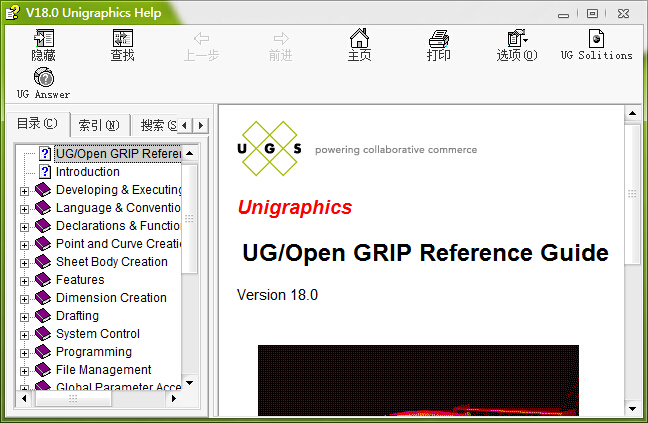Click the Print (打印) icon
The image size is (648, 423).
tap(438, 39)
